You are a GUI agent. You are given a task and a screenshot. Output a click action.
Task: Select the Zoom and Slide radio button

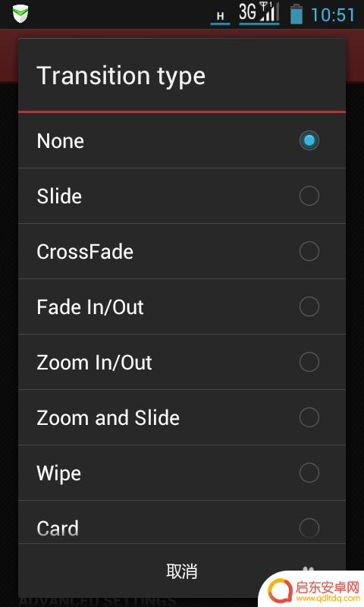pyautogui.click(x=309, y=417)
